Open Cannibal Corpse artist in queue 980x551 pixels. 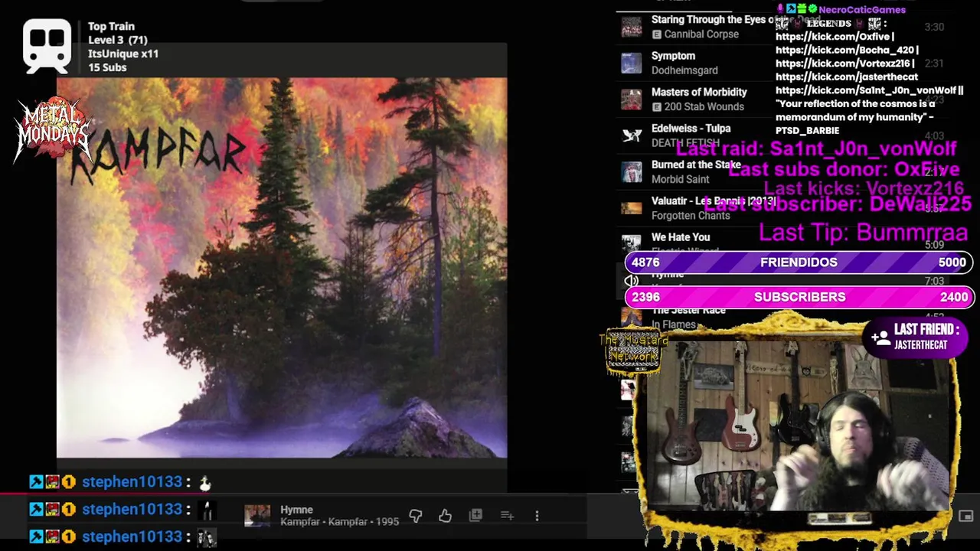[x=701, y=34]
